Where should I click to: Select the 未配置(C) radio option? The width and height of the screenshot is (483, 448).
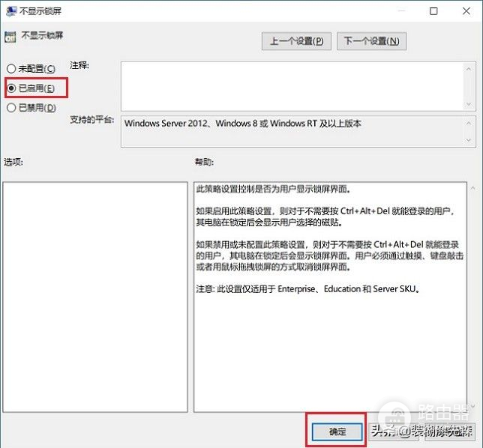11,69
